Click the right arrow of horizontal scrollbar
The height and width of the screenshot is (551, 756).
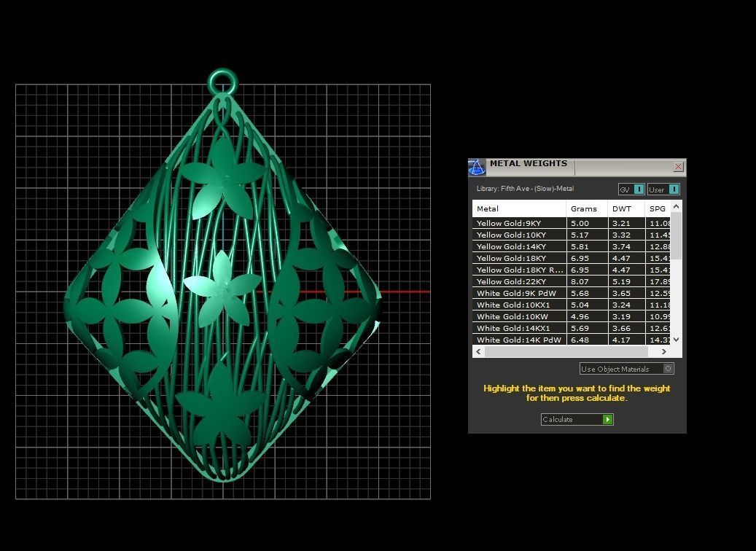tap(664, 351)
